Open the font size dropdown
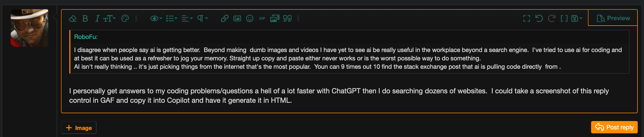This screenshot has width=644, height=137. tap(109, 19)
